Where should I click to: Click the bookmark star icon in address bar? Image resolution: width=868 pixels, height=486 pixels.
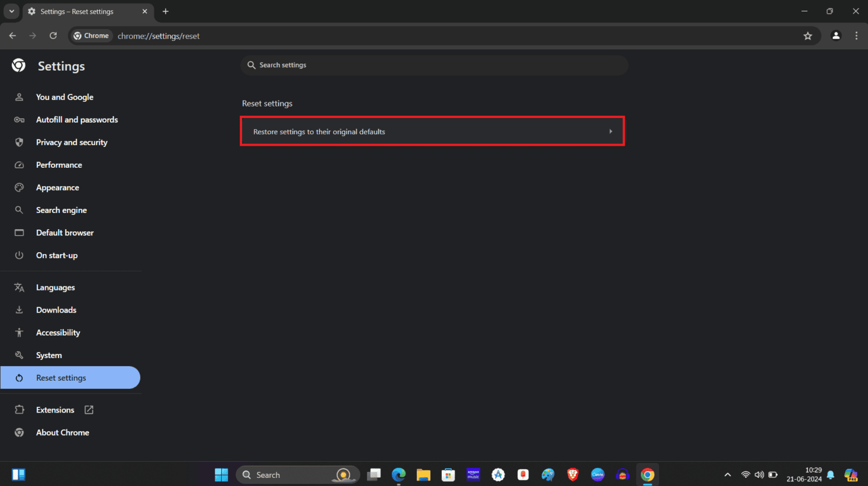808,36
